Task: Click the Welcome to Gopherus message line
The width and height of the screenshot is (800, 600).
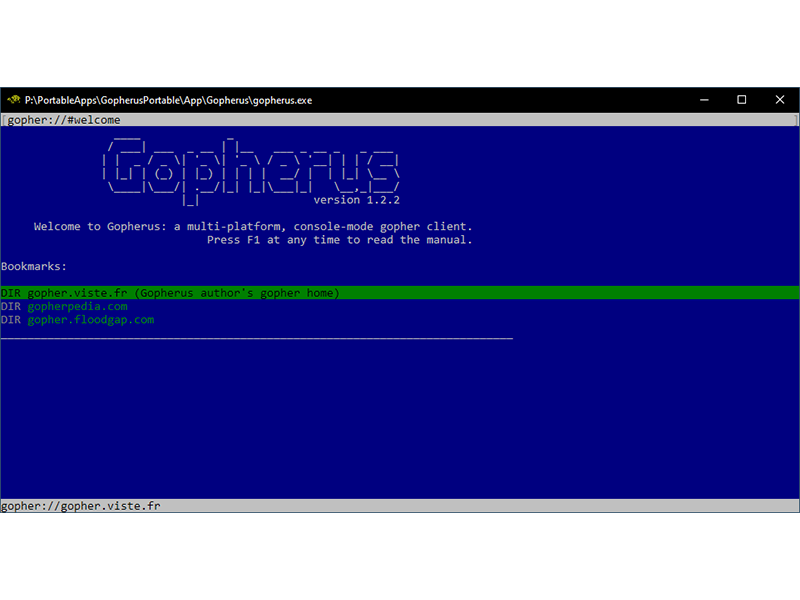Action: point(253,227)
